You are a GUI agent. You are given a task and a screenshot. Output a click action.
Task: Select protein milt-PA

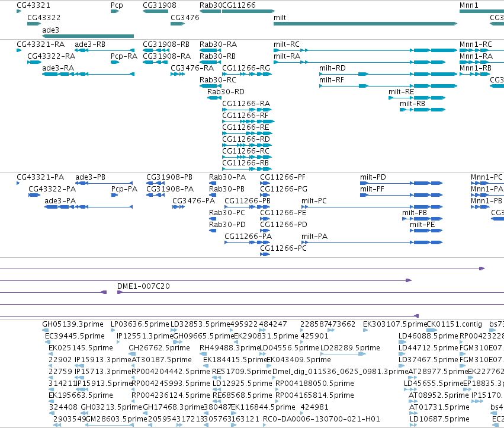point(314,237)
